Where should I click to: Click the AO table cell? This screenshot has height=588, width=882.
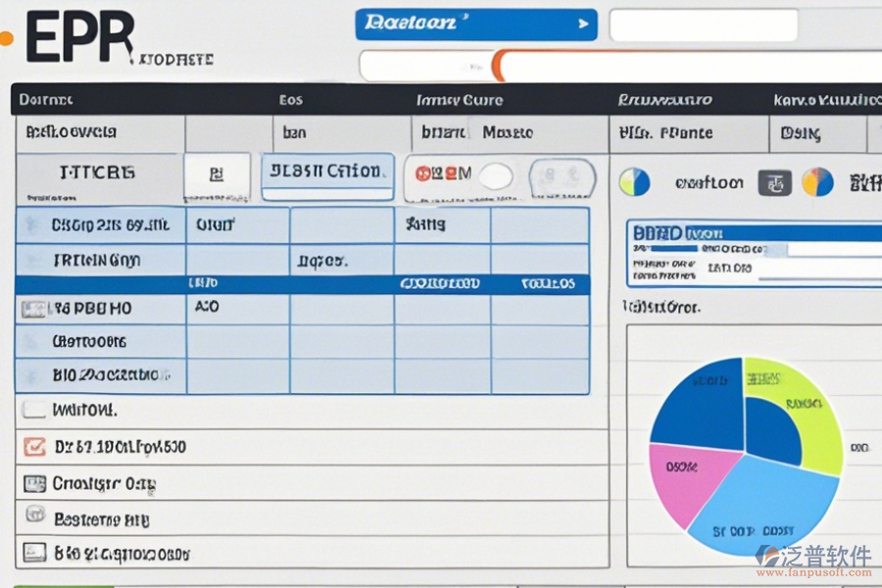pos(237,310)
